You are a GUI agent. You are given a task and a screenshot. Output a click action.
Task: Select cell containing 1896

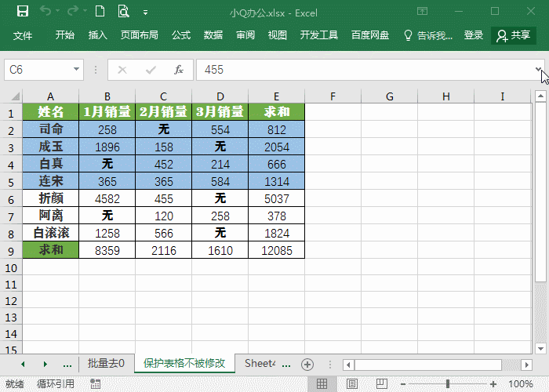point(107,147)
